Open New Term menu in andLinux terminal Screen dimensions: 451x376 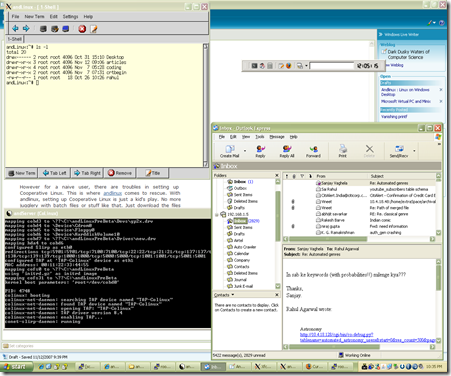click(34, 16)
